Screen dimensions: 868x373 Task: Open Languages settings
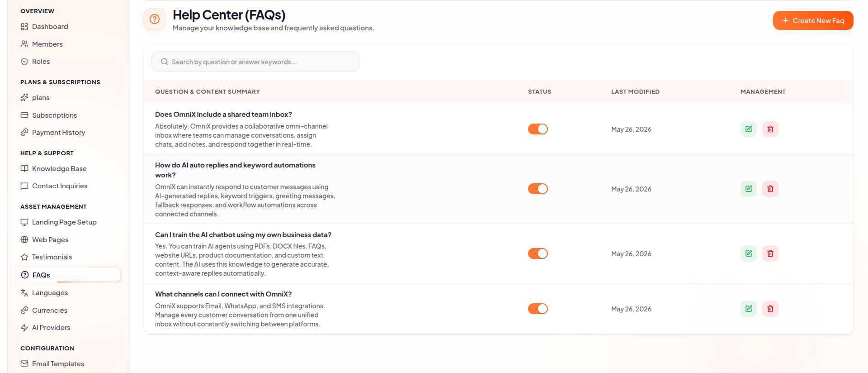point(68,293)
